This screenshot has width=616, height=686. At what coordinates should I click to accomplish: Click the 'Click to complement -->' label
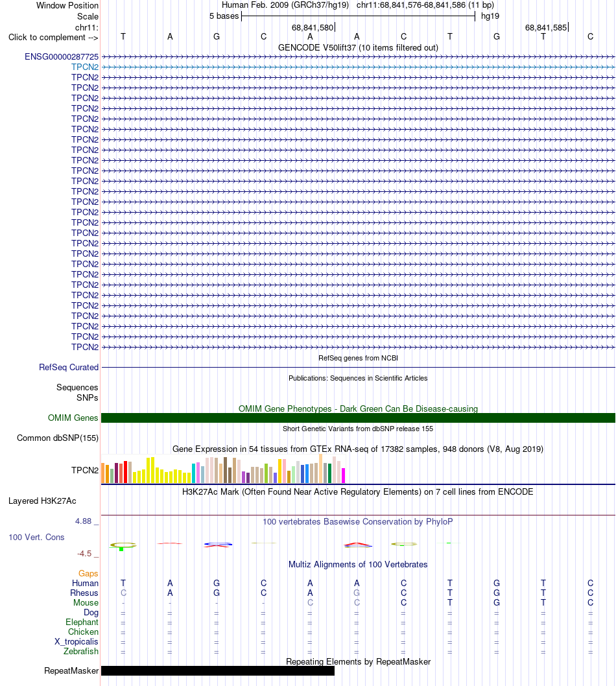[x=53, y=38]
